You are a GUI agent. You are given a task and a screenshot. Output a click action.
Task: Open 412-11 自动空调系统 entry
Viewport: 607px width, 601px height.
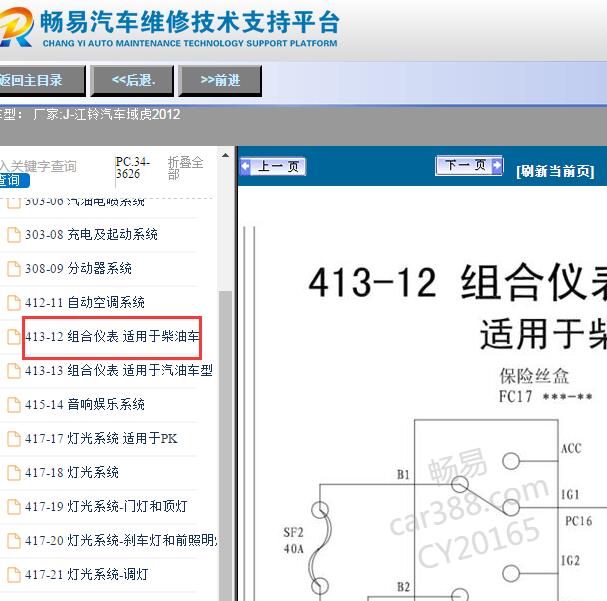[x=85, y=303]
